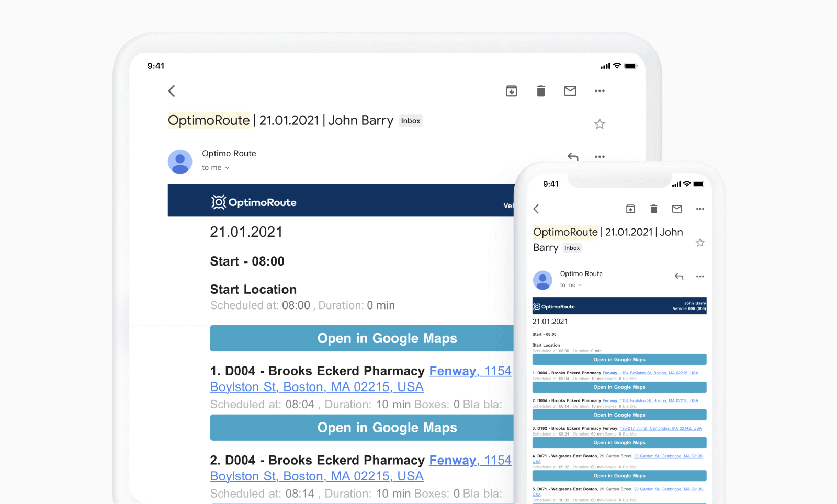Archive email using the phone toolbar icon
Image resolution: width=837 pixels, height=504 pixels.
point(630,209)
